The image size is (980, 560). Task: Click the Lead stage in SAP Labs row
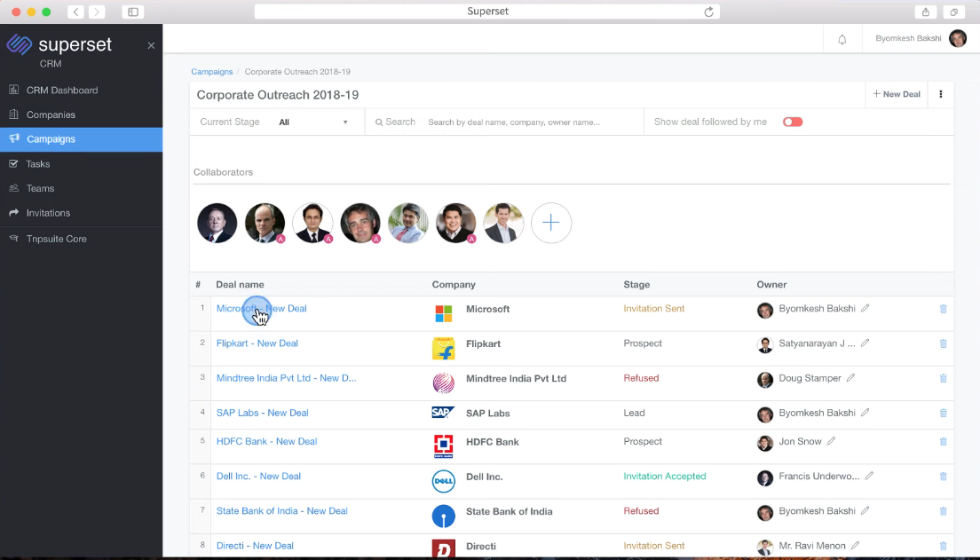634,414
